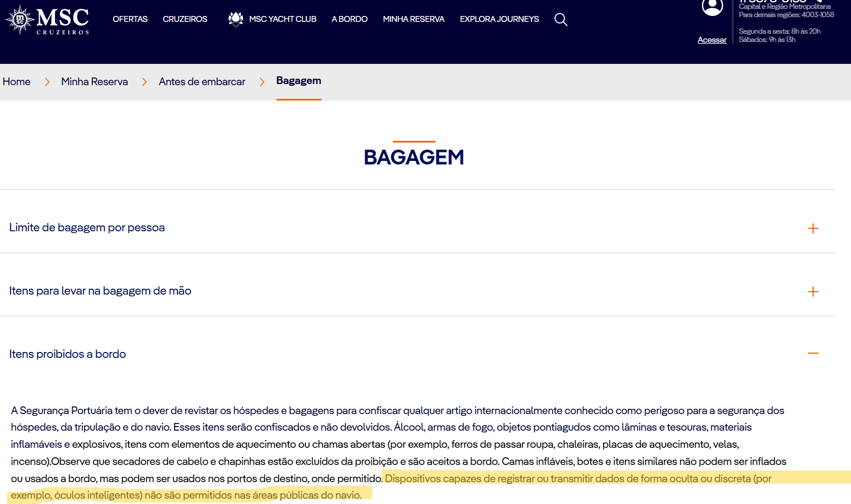Click the MSC Yacht Club emblem icon
Screen dimensions: 851x504
[236, 19]
